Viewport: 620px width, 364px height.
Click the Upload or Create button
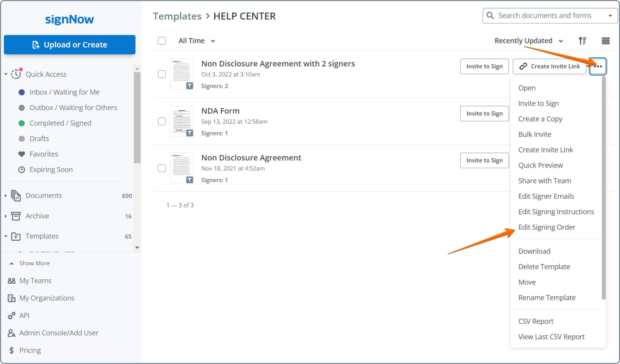tap(70, 45)
